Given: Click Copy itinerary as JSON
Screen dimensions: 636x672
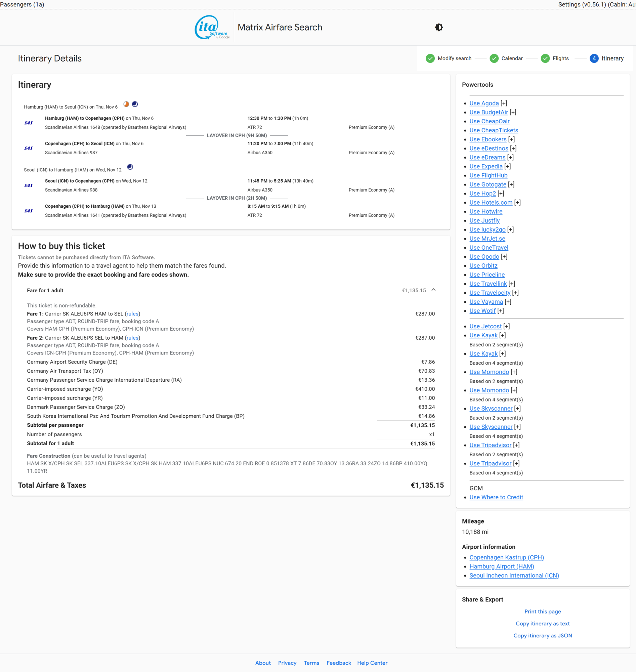Looking at the screenshot, I should coord(542,635).
